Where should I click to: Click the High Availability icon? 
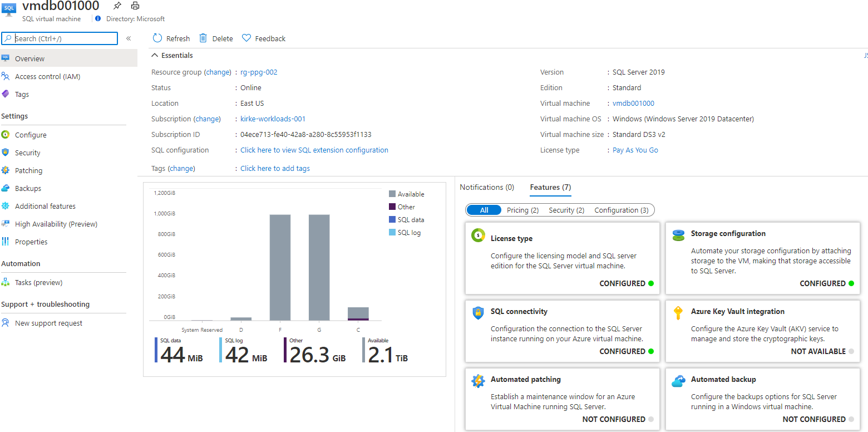[x=6, y=224]
